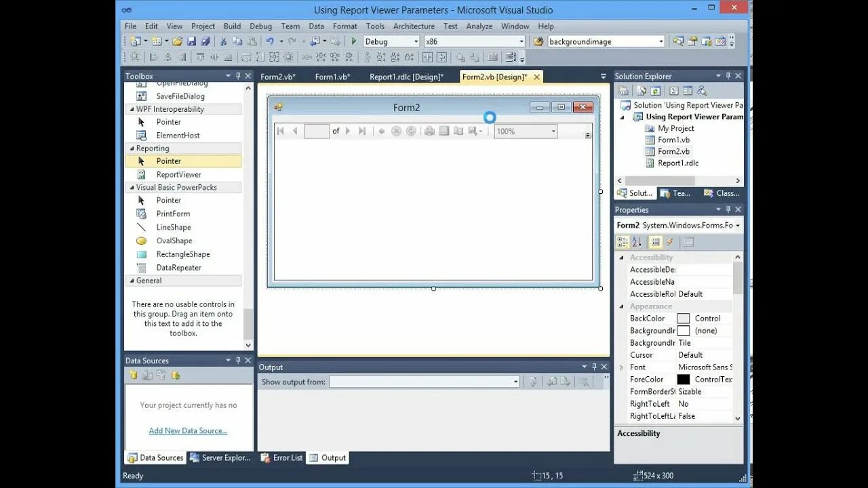Undo the last action in toolbar

tap(270, 41)
